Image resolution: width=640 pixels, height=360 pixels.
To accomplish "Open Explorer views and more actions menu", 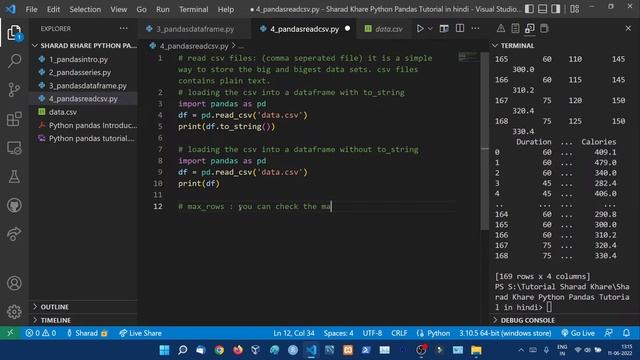I will pos(124,29).
